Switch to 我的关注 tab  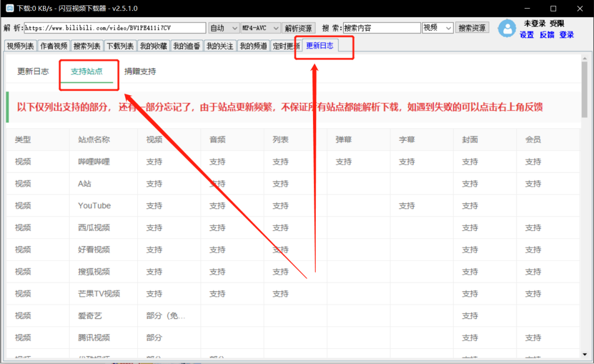tap(219, 46)
